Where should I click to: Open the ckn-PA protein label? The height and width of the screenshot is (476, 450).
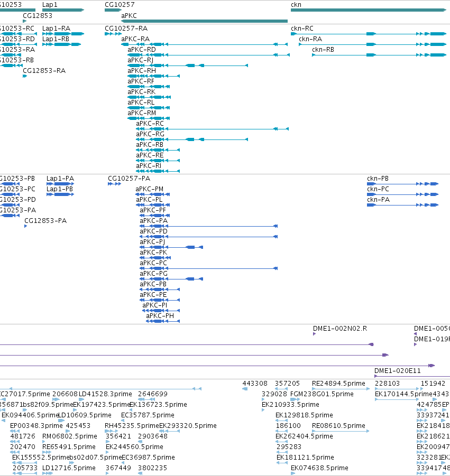tap(378, 200)
